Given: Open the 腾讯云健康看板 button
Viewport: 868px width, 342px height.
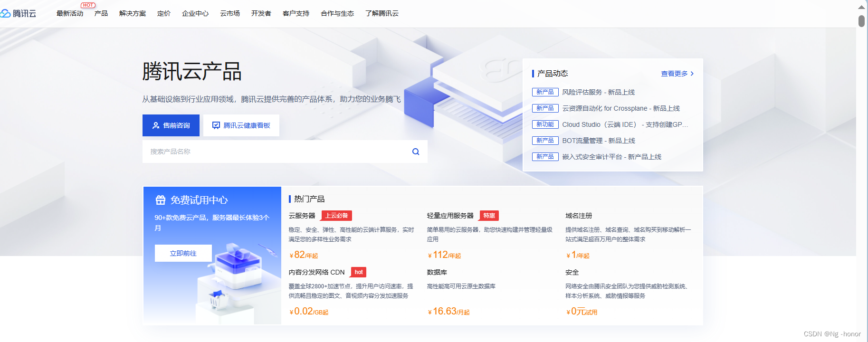Looking at the screenshot, I should (241, 125).
